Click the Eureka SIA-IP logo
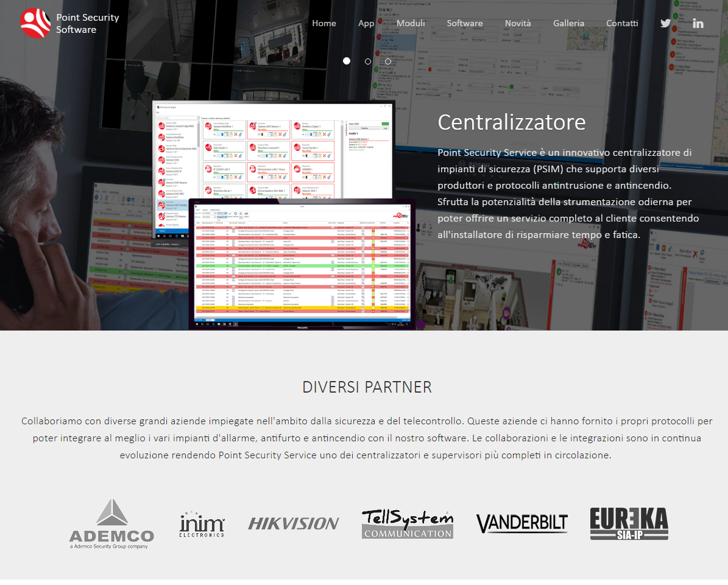This screenshot has width=728, height=585. click(629, 524)
